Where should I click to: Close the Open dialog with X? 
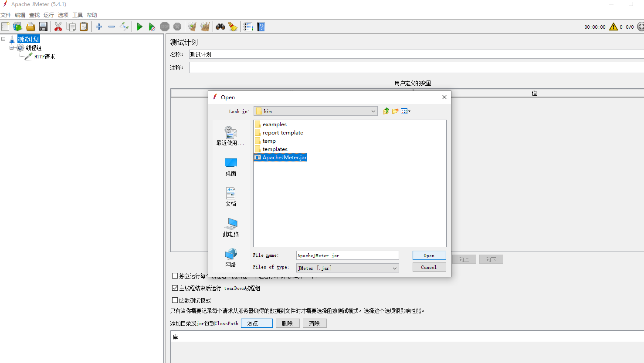tap(444, 97)
